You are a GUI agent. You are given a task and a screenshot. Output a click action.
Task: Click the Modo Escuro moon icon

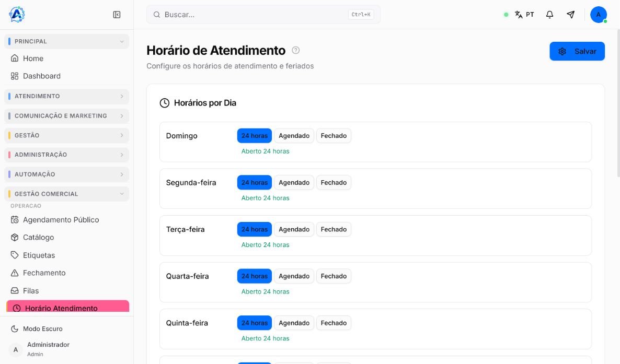click(x=15, y=329)
